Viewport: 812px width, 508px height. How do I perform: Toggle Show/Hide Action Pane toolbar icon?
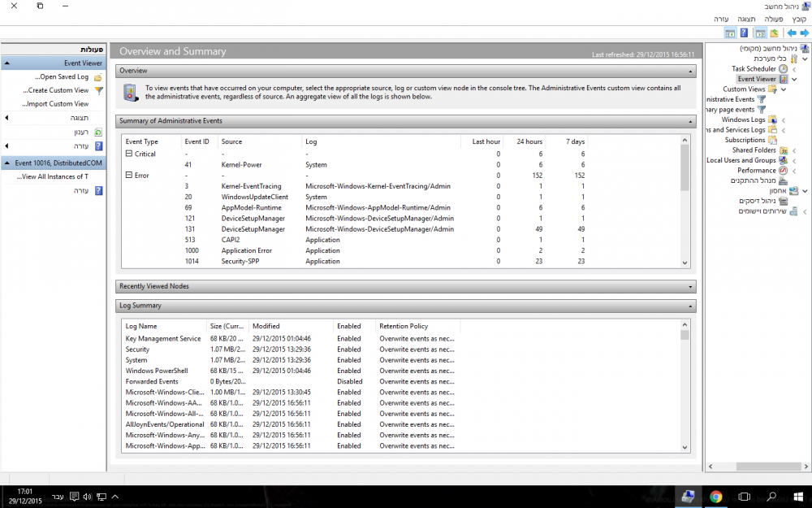pyautogui.click(x=730, y=33)
